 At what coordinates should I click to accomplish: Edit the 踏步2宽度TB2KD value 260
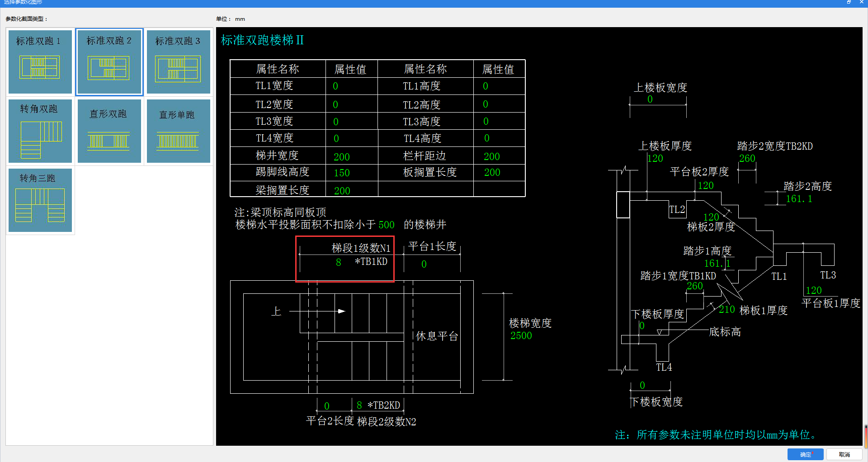click(747, 158)
